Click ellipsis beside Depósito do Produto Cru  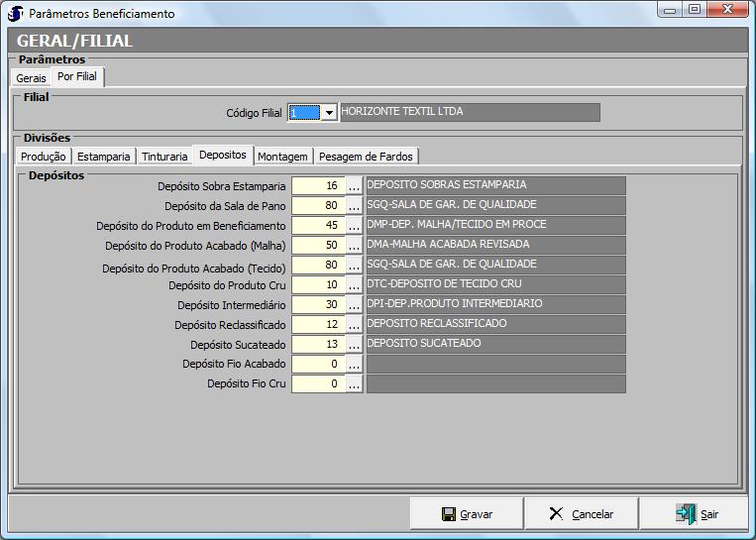point(354,285)
